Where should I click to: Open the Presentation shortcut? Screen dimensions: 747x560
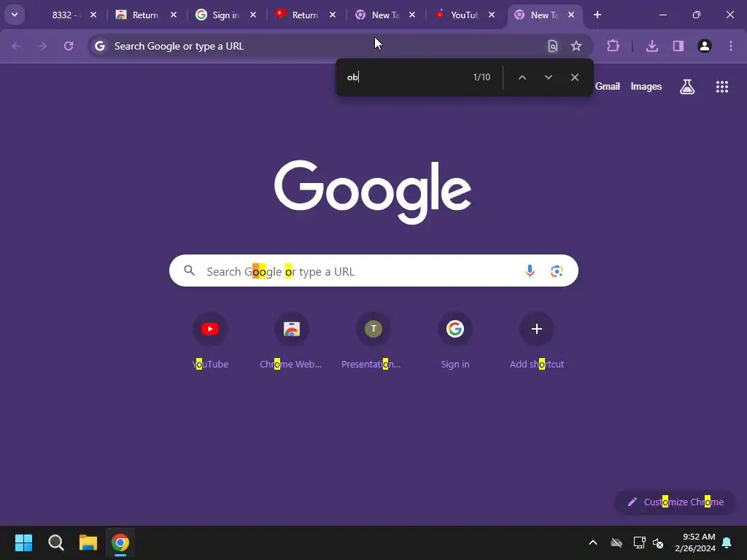(373, 341)
